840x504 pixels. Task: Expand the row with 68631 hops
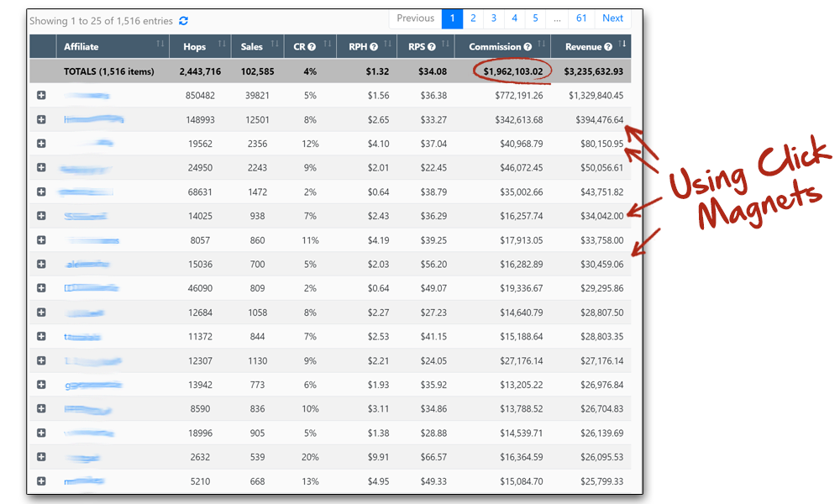(x=41, y=192)
